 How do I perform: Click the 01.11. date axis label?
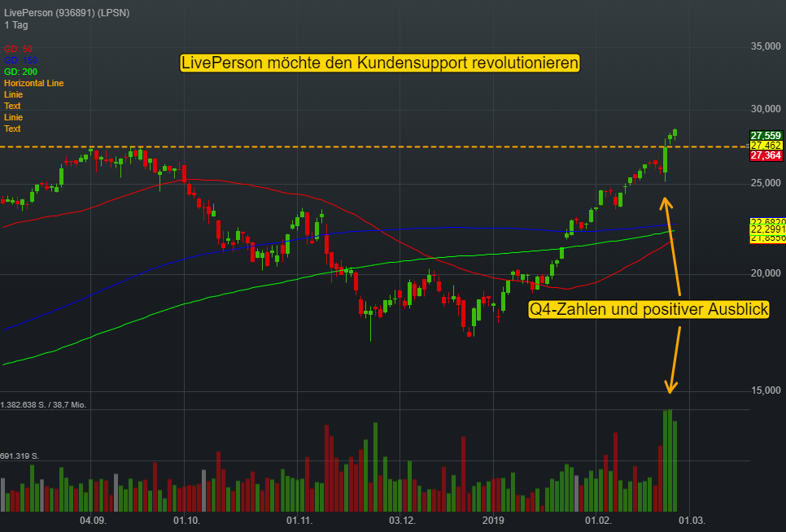pos(299,521)
